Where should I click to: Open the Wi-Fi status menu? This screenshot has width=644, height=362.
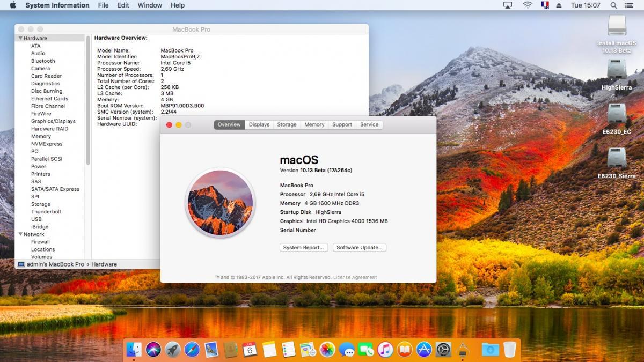coord(528,5)
